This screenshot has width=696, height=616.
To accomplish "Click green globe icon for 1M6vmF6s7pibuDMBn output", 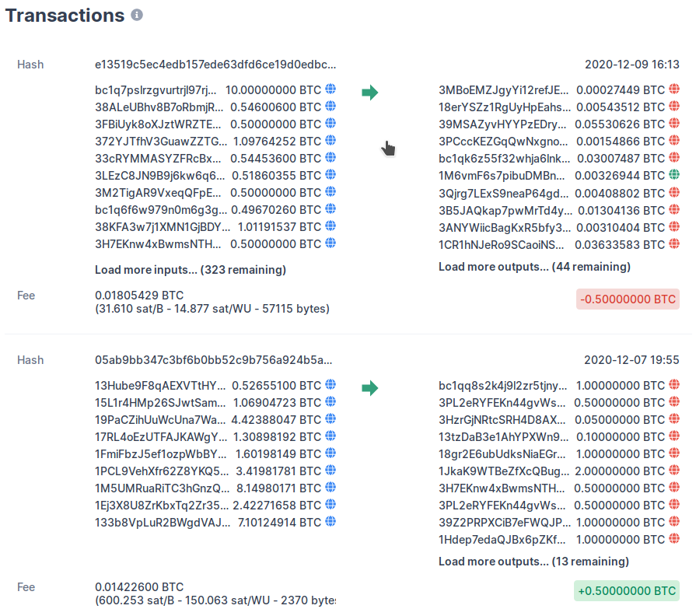I will click(x=674, y=174).
